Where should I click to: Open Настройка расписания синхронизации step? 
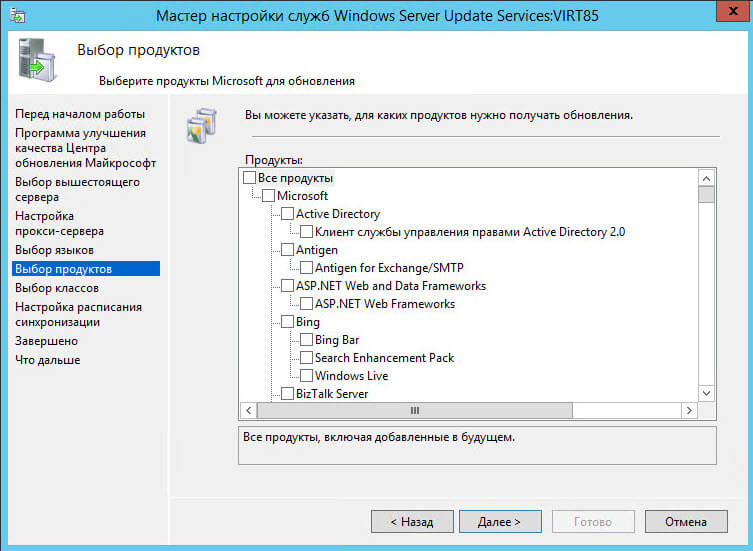coord(78,314)
